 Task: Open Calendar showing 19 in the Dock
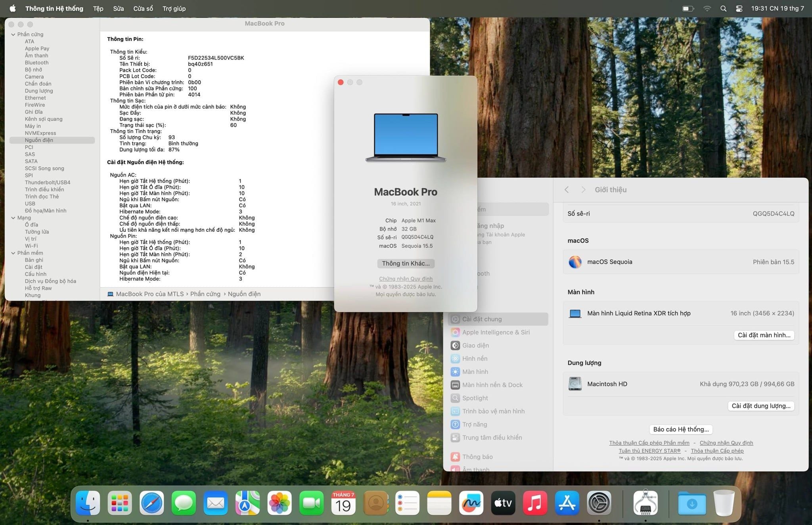[343, 503]
